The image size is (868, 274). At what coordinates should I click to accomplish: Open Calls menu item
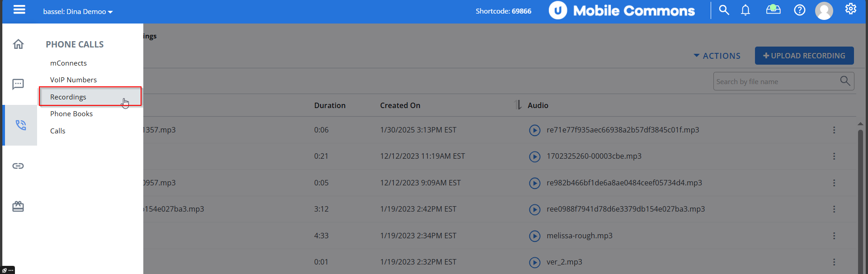click(x=58, y=131)
